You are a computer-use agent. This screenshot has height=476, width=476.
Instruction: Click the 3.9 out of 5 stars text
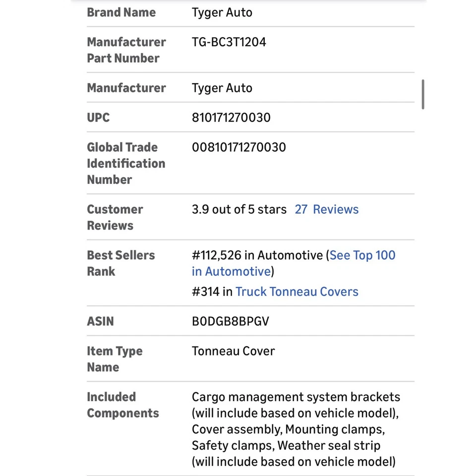239,209
